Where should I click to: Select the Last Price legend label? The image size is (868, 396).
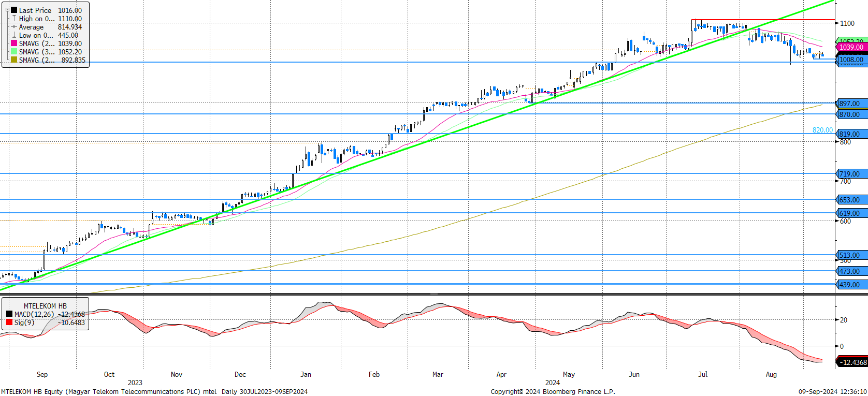click(35, 10)
